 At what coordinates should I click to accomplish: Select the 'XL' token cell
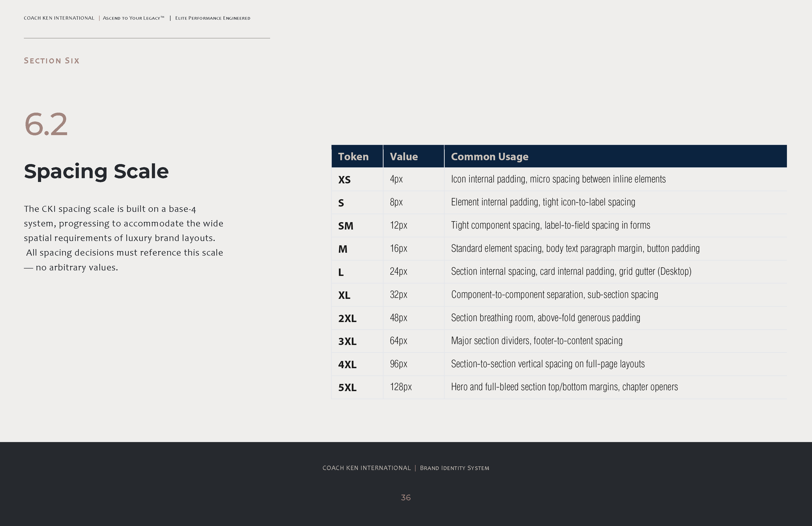click(357, 295)
